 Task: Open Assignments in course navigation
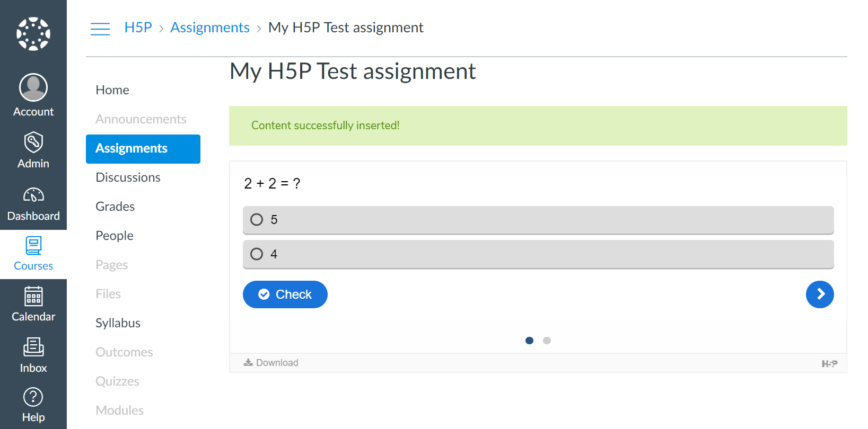pyautogui.click(x=143, y=149)
